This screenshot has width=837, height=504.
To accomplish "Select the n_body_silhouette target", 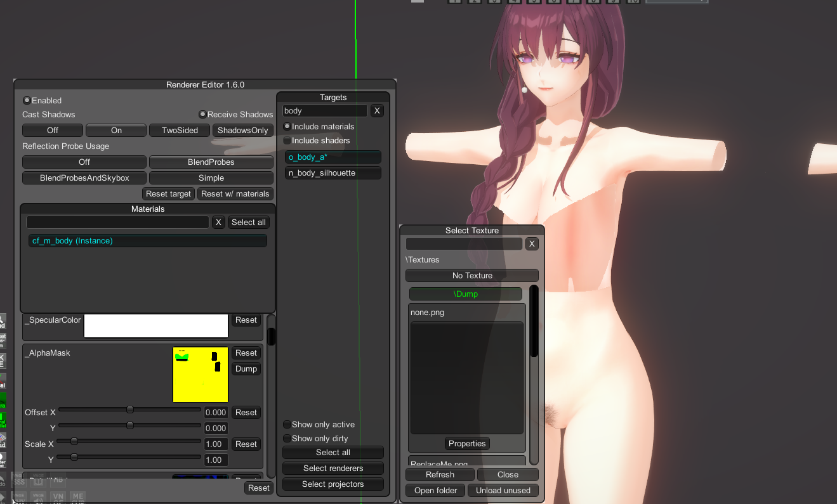I will (333, 173).
